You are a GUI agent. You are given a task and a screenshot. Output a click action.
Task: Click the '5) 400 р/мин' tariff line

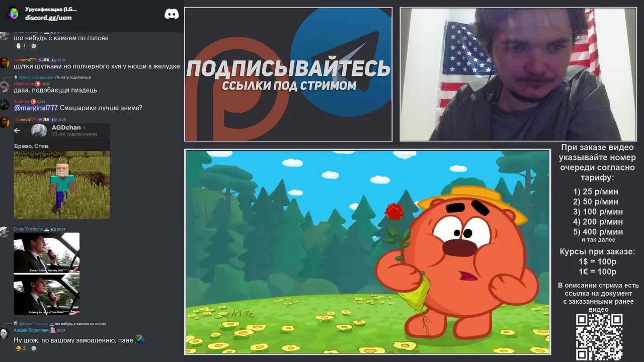tap(598, 232)
